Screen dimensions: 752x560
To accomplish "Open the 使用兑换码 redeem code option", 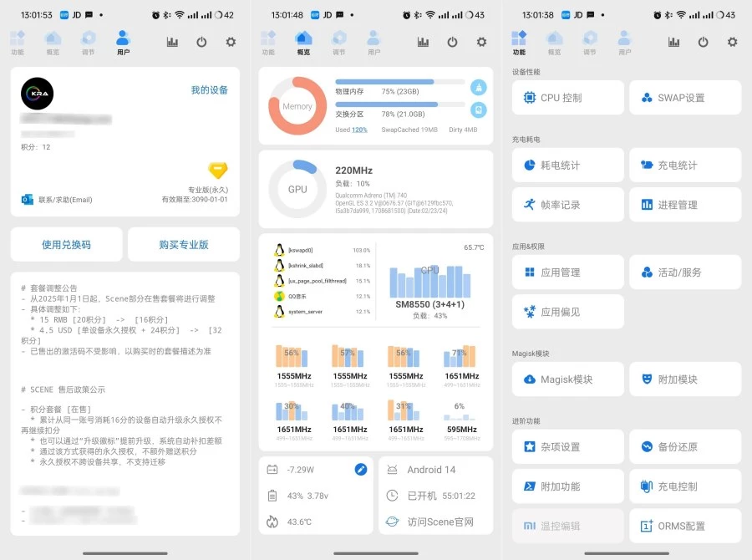I will coord(66,243).
